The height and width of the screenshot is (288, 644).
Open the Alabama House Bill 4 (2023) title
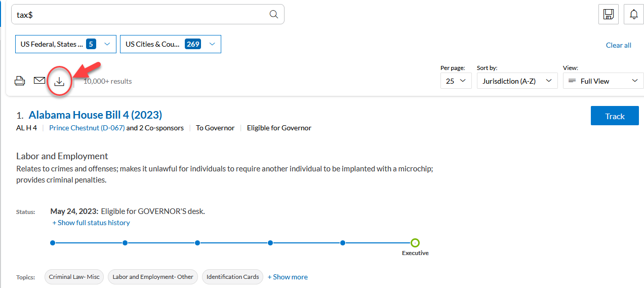tap(95, 115)
